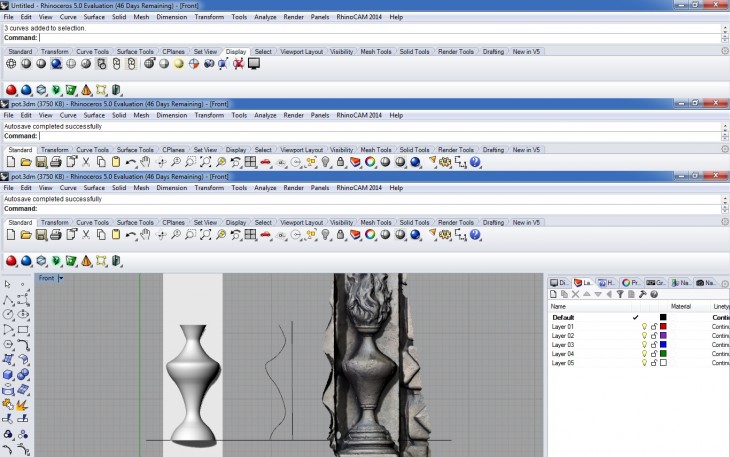Image resolution: width=730 pixels, height=457 pixels.
Task: Switch to the Help panel tab
Action: point(607,282)
